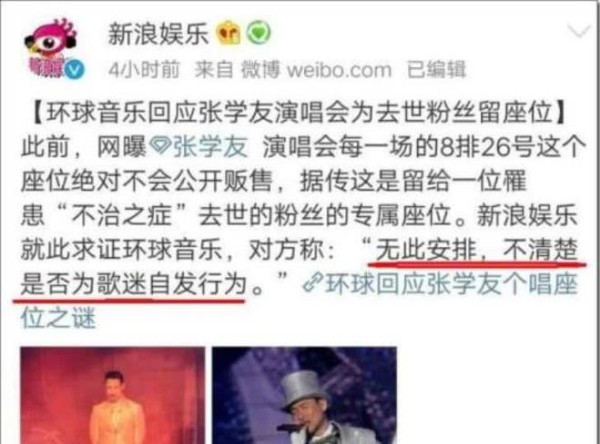Click the 4小时前 timestamp
600x444 pixels.
(x=144, y=70)
